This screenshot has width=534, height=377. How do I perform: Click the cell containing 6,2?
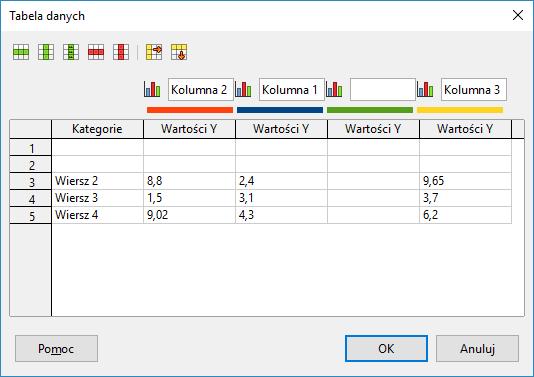[x=465, y=215]
